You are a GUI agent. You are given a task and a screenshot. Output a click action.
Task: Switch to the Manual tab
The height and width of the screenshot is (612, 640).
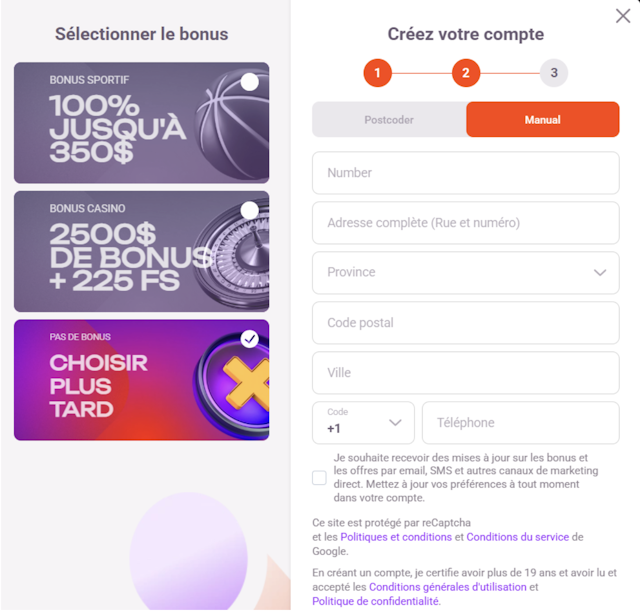[543, 120]
